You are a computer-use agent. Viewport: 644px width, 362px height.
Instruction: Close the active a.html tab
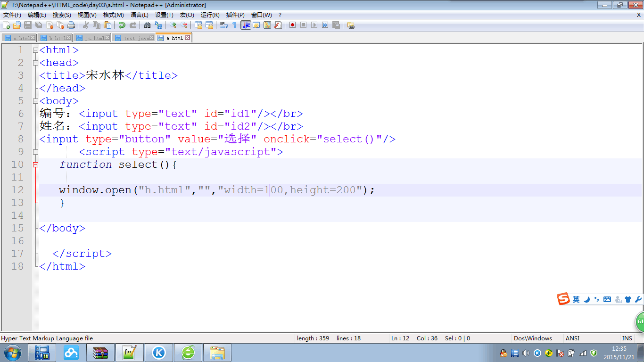tap(187, 38)
